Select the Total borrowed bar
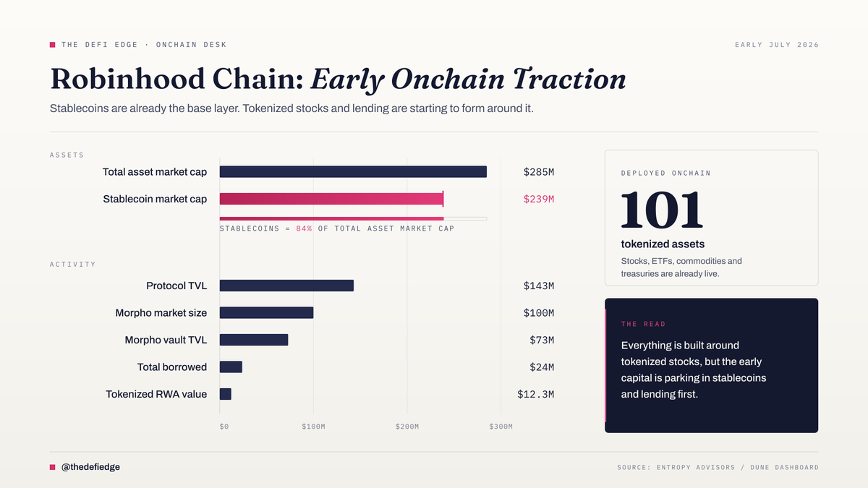 click(231, 367)
